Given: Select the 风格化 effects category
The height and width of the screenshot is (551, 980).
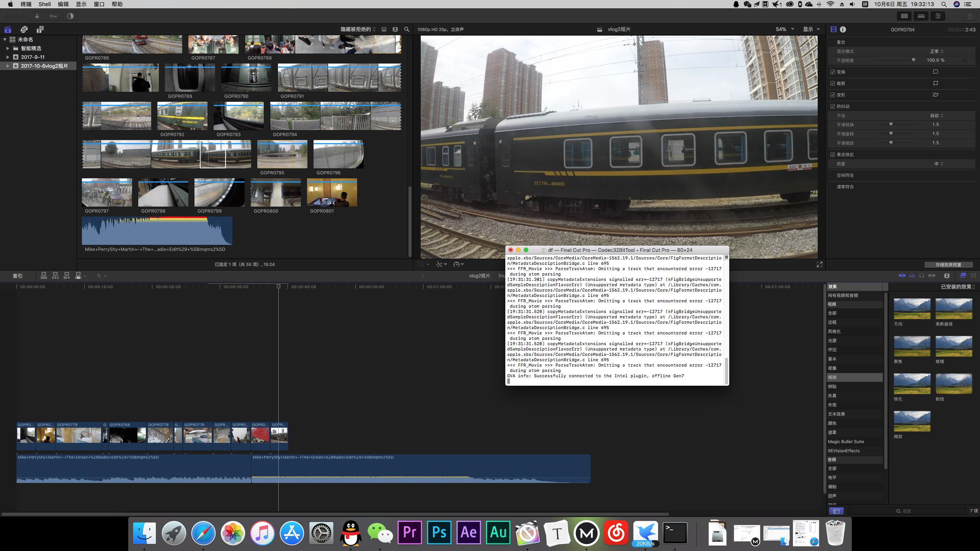Looking at the screenshot, I should (x=835, y=331).
